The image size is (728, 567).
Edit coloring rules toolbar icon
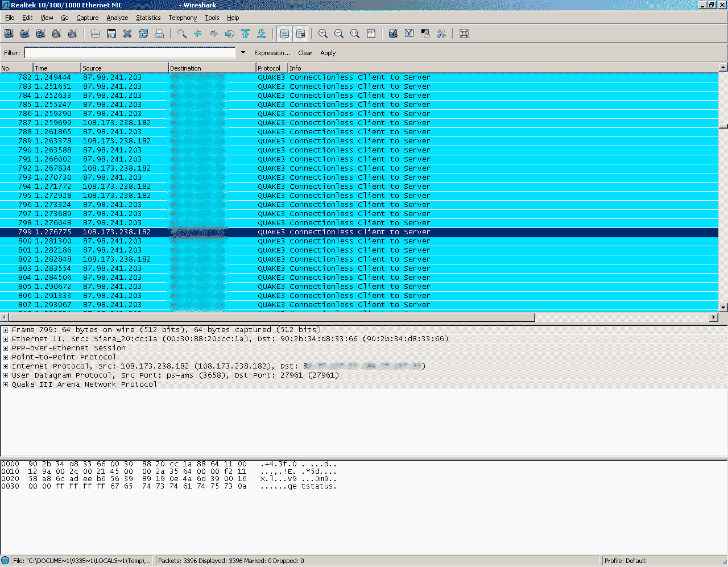click(x=425, y=34)
